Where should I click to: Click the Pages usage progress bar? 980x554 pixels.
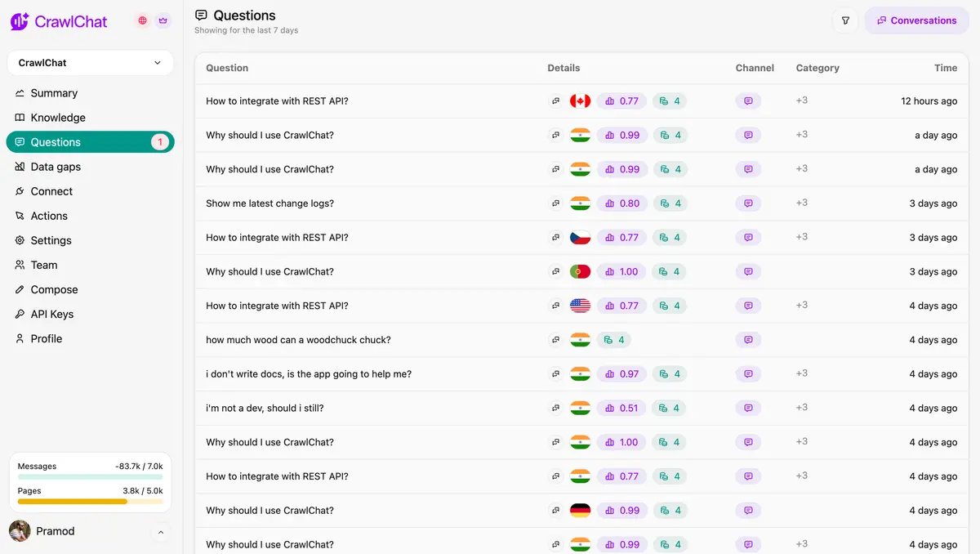click(x=90, y=501)
